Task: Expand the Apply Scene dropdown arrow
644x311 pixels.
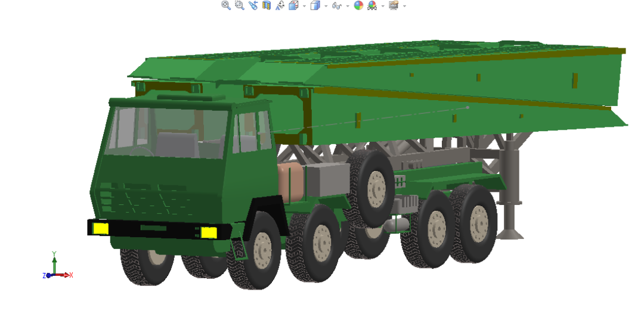Action: coord(383,6)
